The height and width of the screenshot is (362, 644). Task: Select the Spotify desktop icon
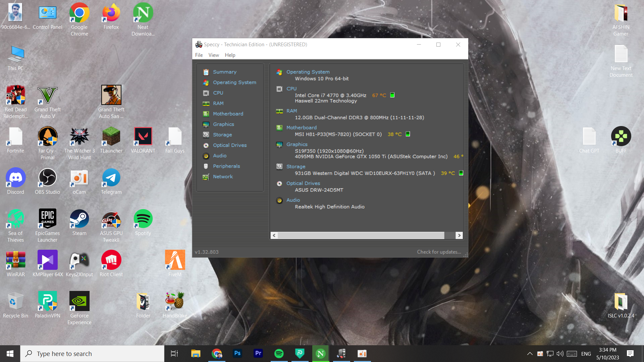pyautogui.click(x=143, y=222)
